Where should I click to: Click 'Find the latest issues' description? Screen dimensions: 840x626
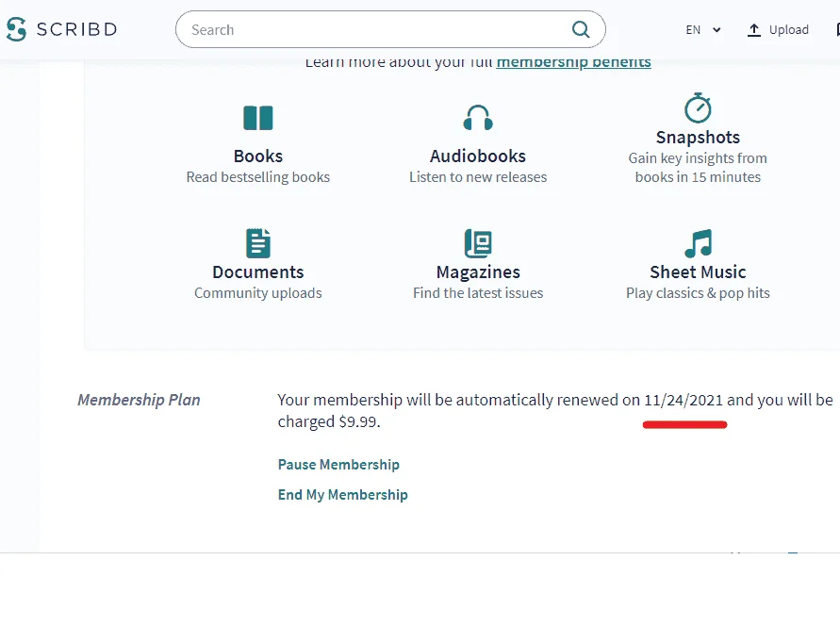[478, 293]
